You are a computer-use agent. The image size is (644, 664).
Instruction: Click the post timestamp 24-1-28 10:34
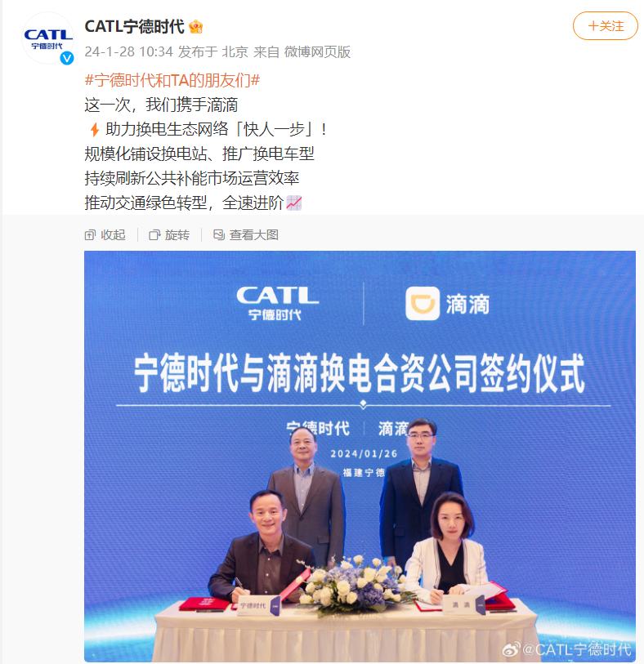click(x=129, y=51)
